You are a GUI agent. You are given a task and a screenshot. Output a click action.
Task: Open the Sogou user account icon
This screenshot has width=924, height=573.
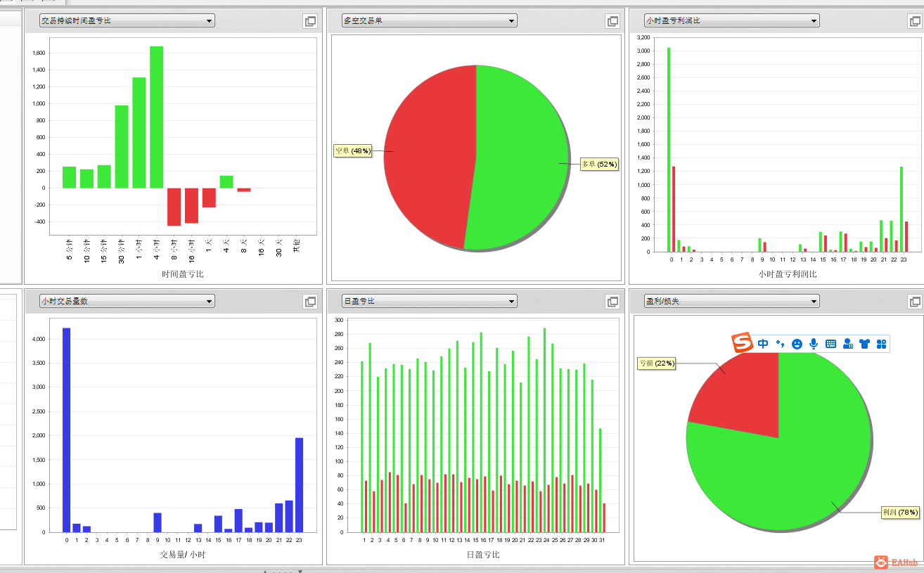point(847,344)
